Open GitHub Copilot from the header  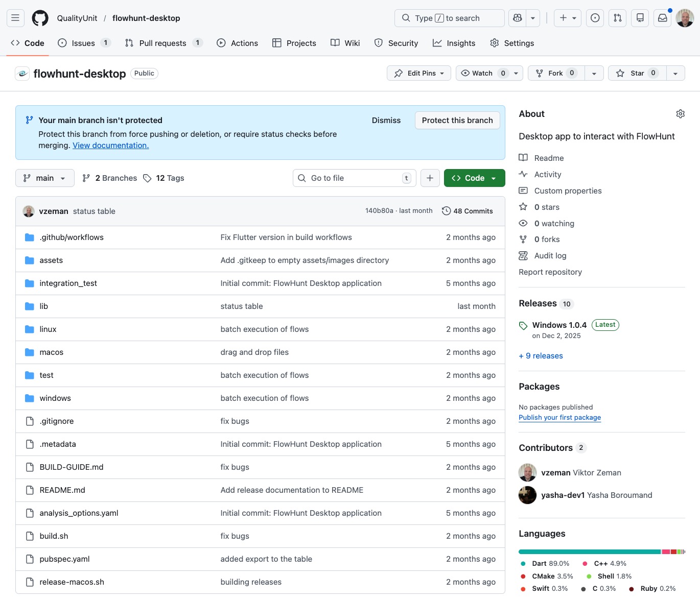(517, 17)
